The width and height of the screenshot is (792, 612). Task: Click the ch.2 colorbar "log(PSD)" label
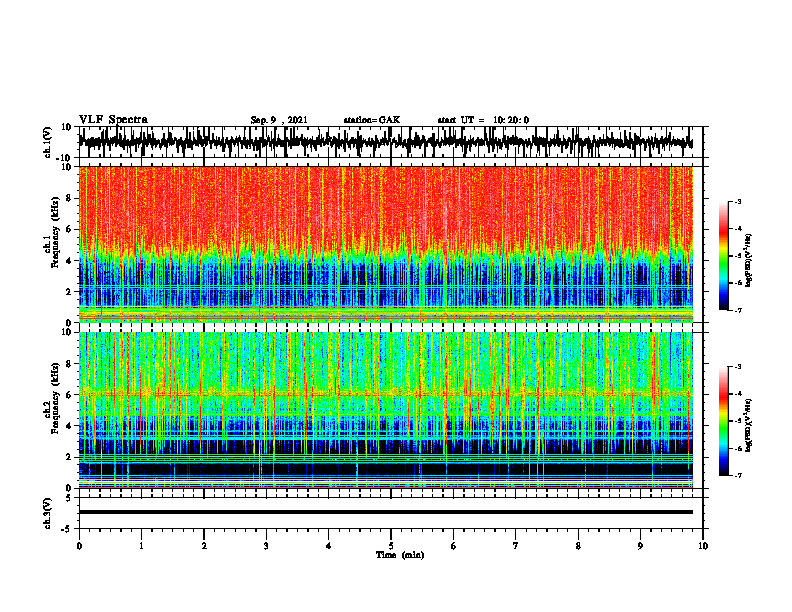click(x=749, y=425)
